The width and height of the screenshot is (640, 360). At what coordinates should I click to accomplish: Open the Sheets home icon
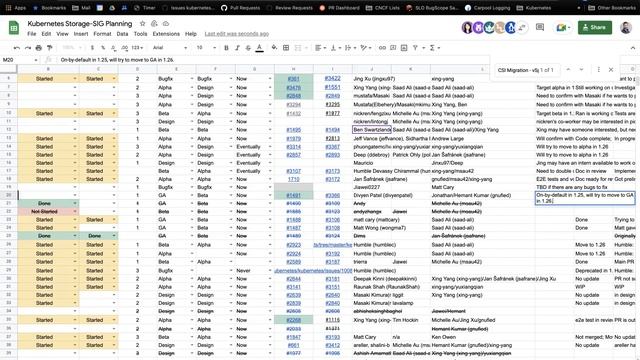pyautogui.click(x=14, y=28)
